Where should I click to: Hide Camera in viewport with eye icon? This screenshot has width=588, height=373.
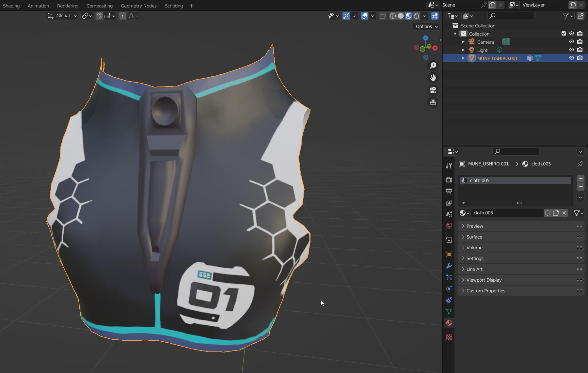571,42
